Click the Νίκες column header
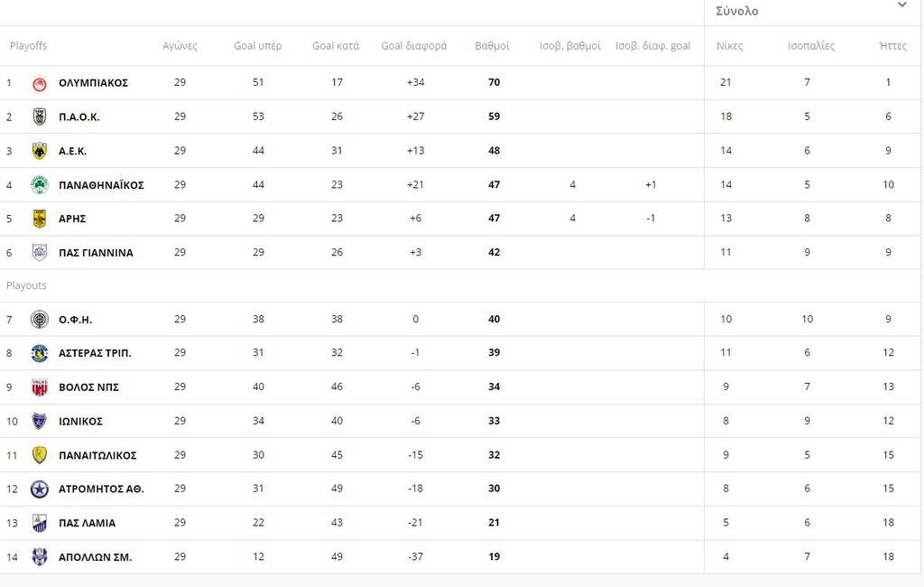 coord(729,46)
